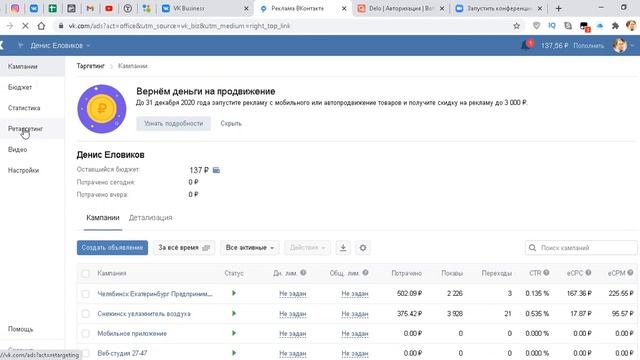Open Помощь in left sidebar
This screenshot has height=360, width=640.
(x=20, y=329)
